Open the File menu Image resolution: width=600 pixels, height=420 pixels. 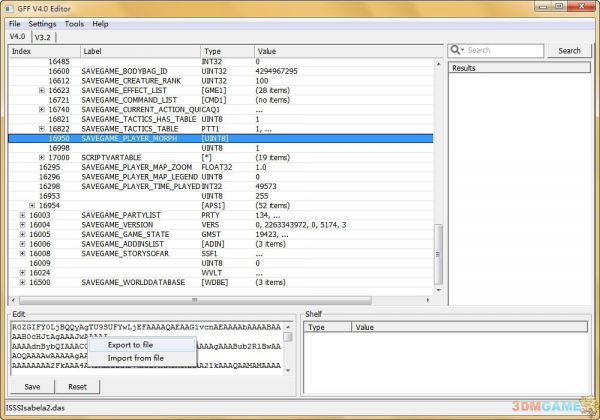(14, 23)
